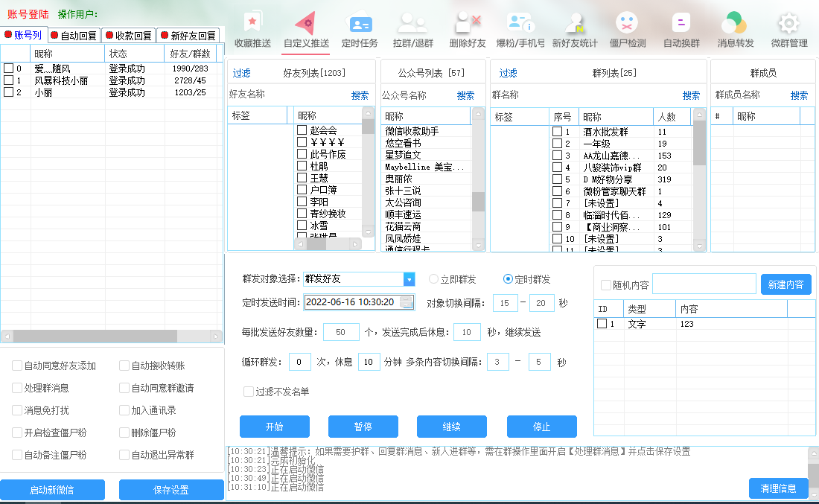Focus the 循环群发 count field
The image size is (819, 504).
[x=299, y=362]
